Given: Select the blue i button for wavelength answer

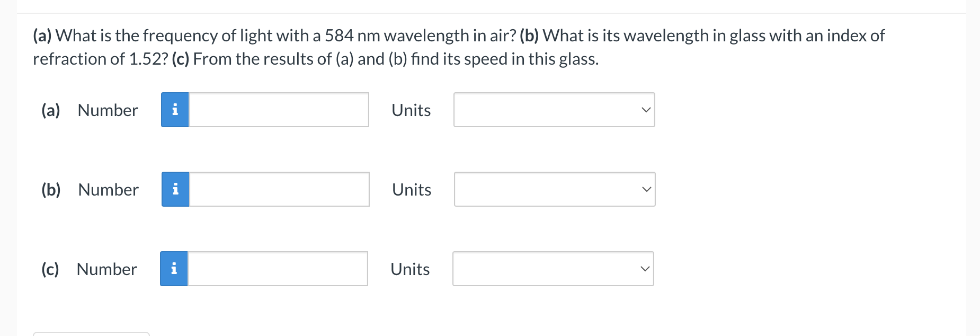Looking at the screenshot, I should click(x=174, y=189).
